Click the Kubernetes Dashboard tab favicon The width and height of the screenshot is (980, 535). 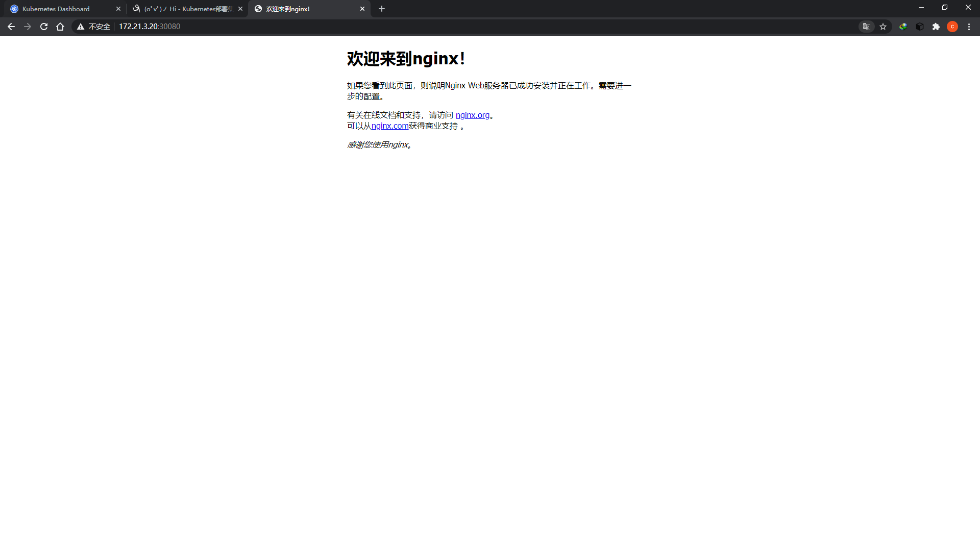coord(14,9)
